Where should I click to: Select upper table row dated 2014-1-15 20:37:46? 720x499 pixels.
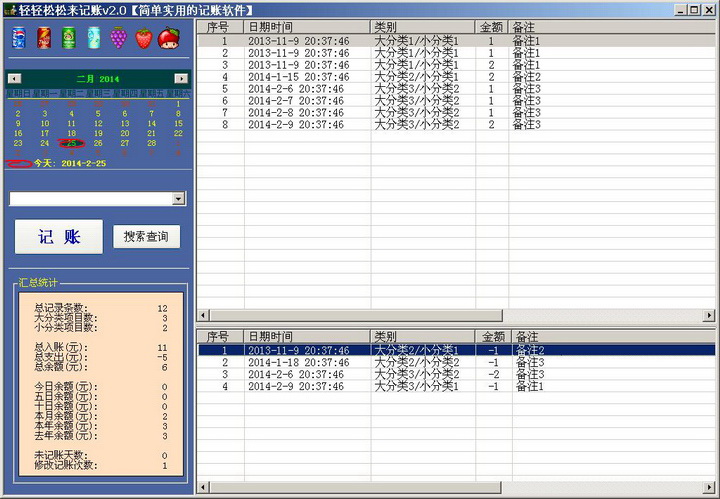click(x=456, y=77)
